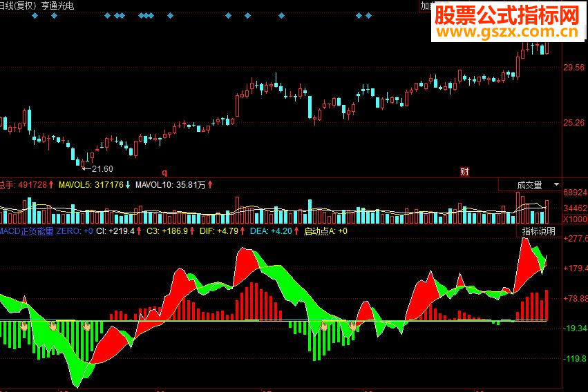Select the 成交量 indicator box label
Screen dimensions: 588x392
tap(529, 185)
